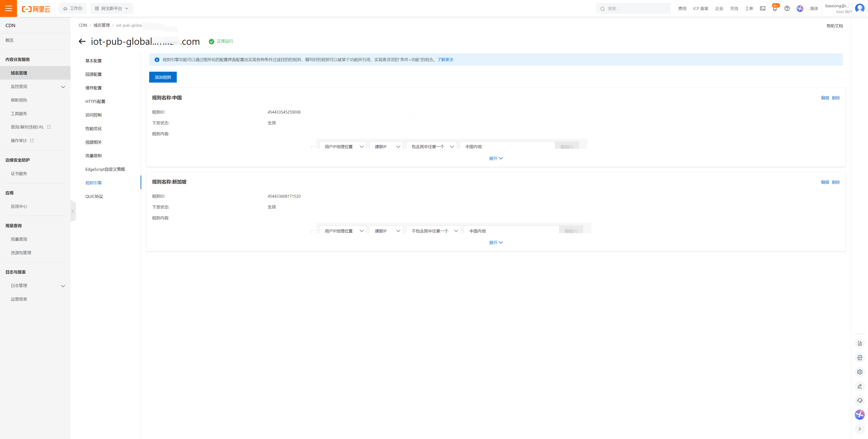868x439 pixels.
Task: Click the 添加规则 button
Action: click(x=163, y=77)
